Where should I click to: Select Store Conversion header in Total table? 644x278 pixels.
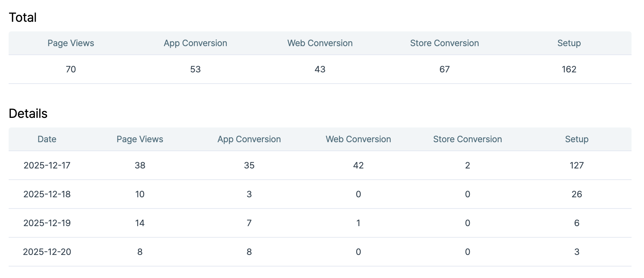coord(444,43)
